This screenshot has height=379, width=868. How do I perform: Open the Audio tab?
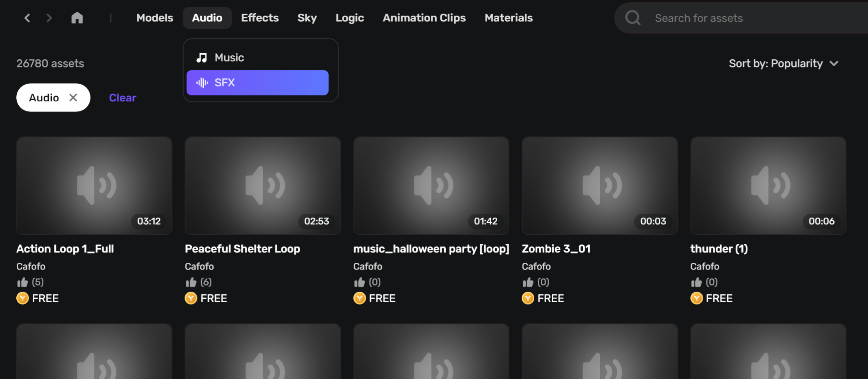[207, 18]
